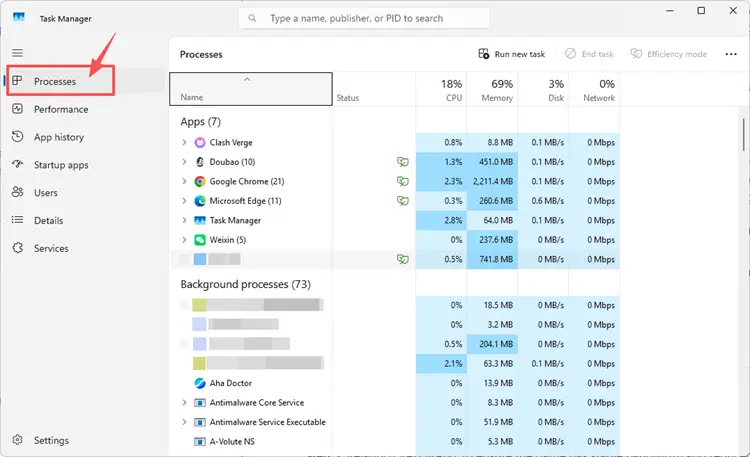Click the Background processes (73) heading
Viewport: 750px width, 457px height.
245,284
